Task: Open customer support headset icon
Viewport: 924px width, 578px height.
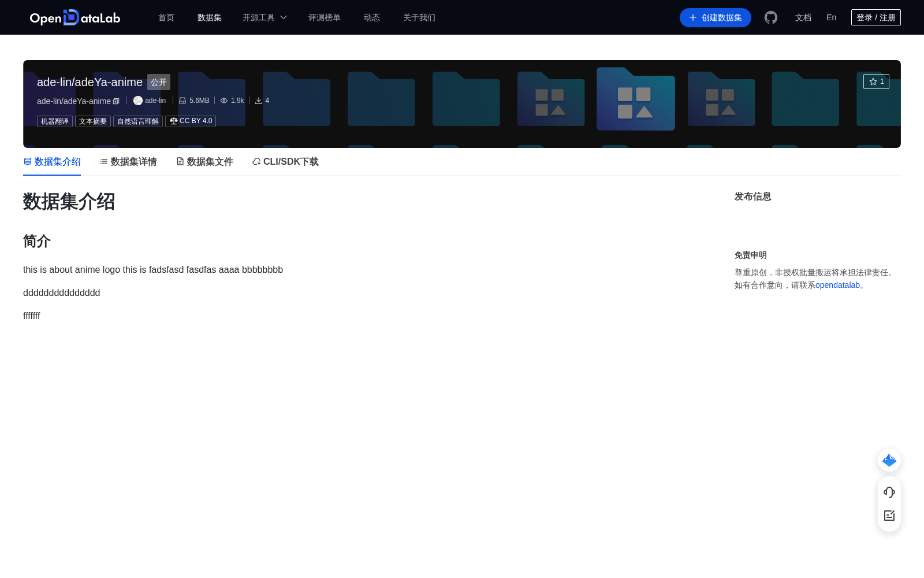Action: click(889, 492)
